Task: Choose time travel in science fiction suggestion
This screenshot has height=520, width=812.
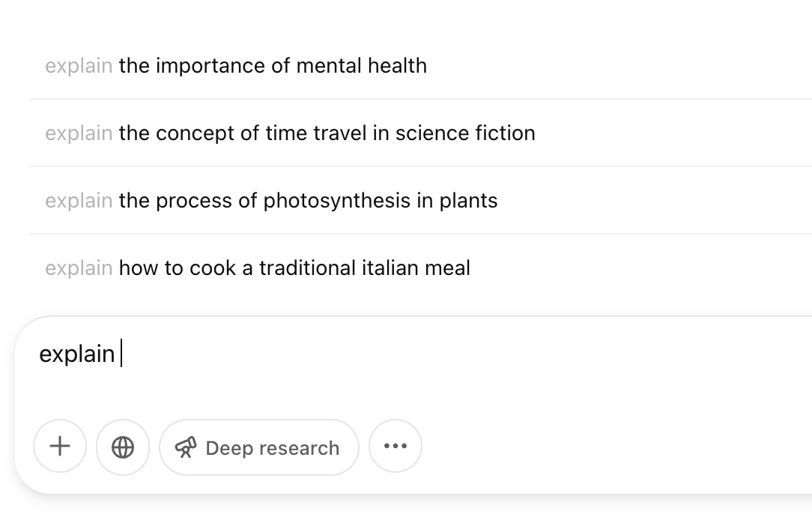Action: tap(327, 133)
